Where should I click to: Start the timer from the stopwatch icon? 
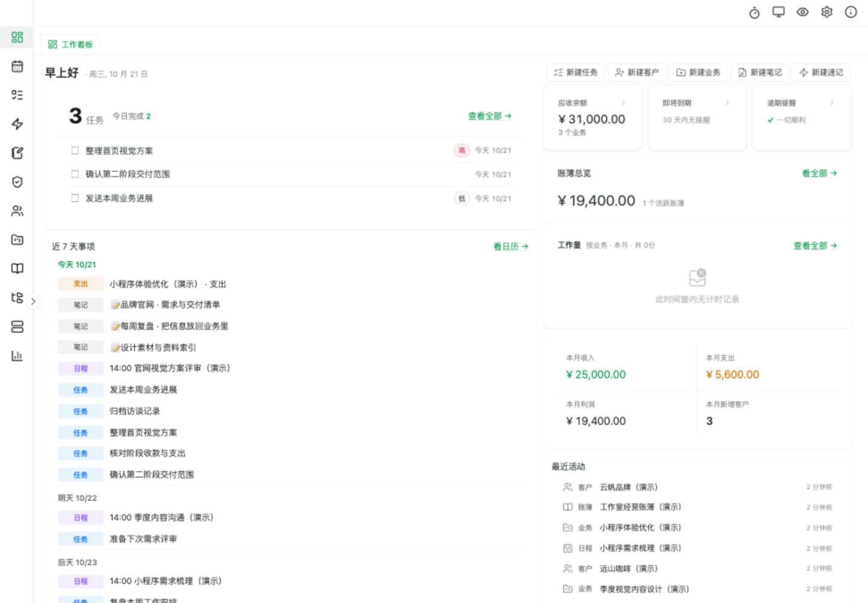[x=754, y=13]
